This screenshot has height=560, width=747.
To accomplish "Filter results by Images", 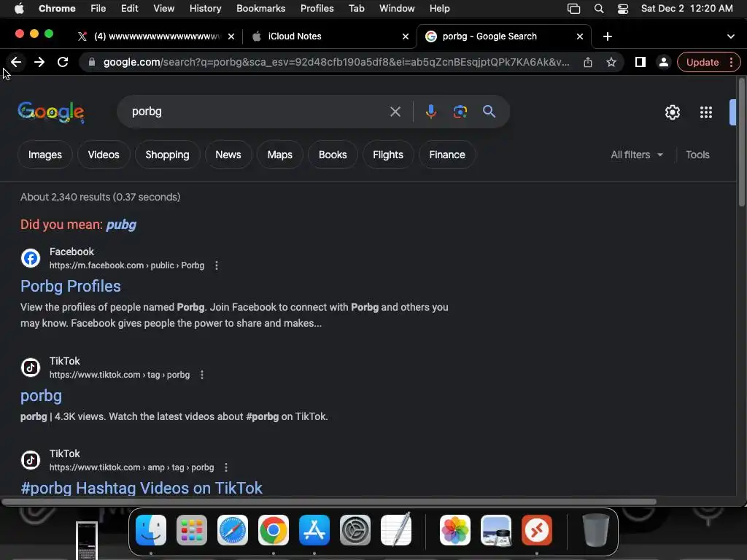I will [44, 155].
